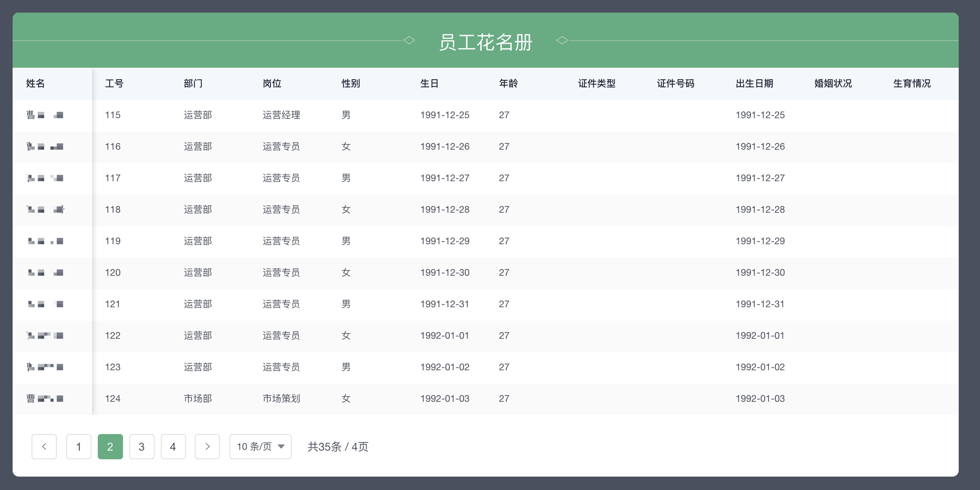This screenshot has height=490, width=980.
Task: Select employee number 124 cell
Action: coord(113,399)
